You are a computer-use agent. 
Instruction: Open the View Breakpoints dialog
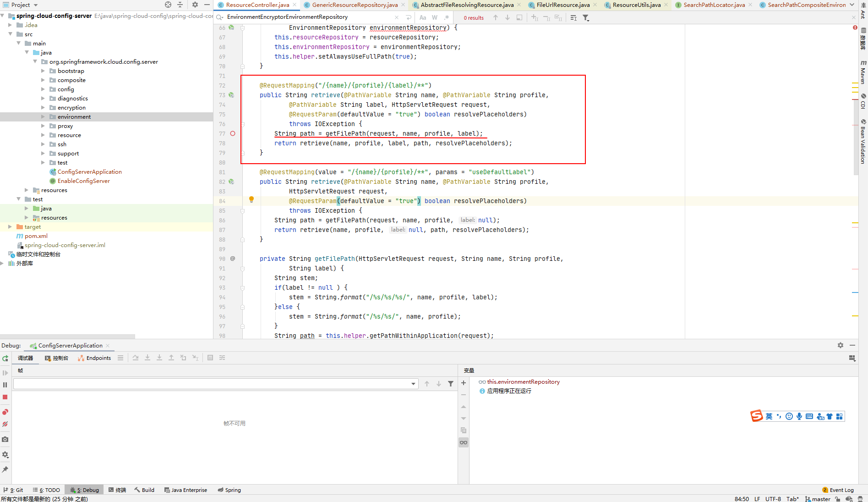pyautogui.click(x=5, y=412)
